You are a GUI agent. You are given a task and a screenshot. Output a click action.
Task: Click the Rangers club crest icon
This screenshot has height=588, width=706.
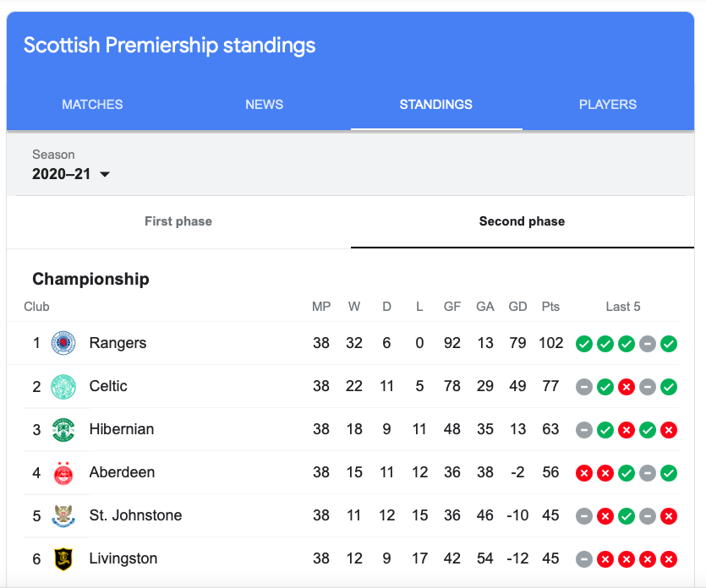[x=63, y=343]
